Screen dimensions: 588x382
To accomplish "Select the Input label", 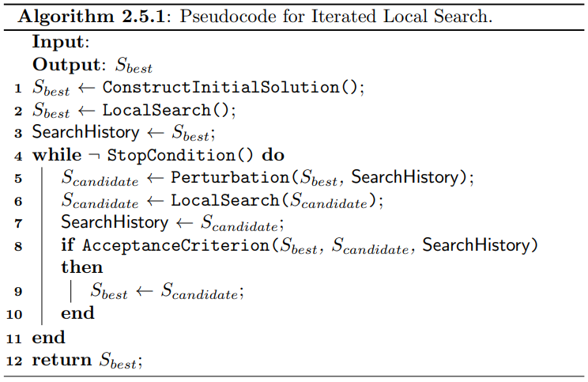I will click(60, 41).
